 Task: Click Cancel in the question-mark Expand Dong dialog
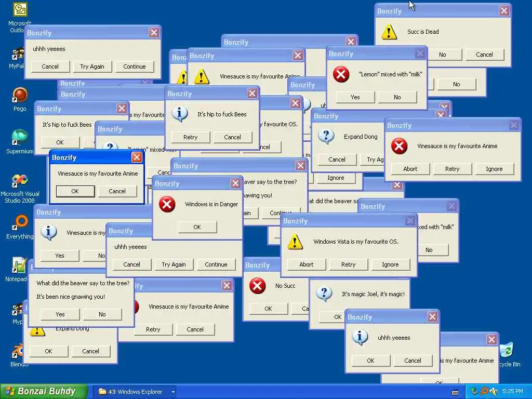337,159
